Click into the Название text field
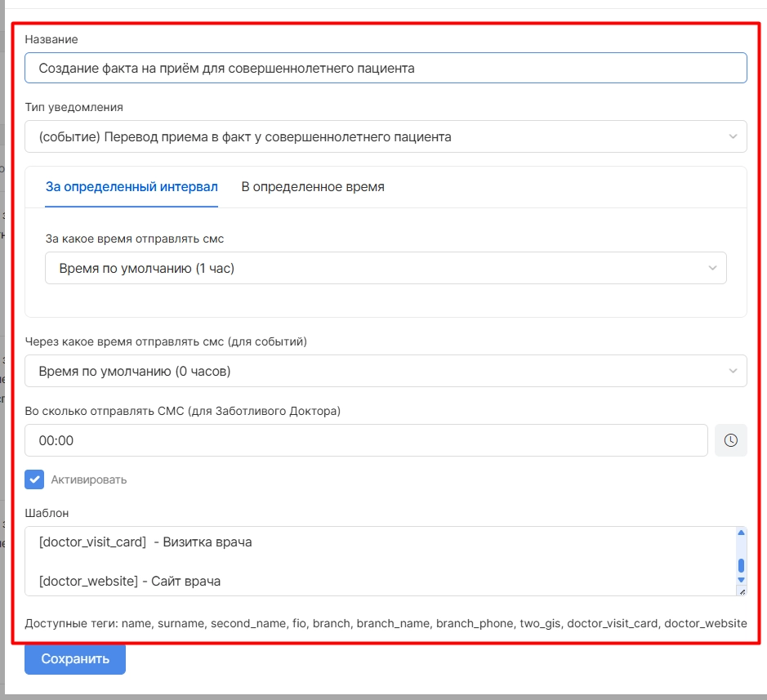Viewport: 767px width, 700px height. pyautogui.click(x=384, y=69)
